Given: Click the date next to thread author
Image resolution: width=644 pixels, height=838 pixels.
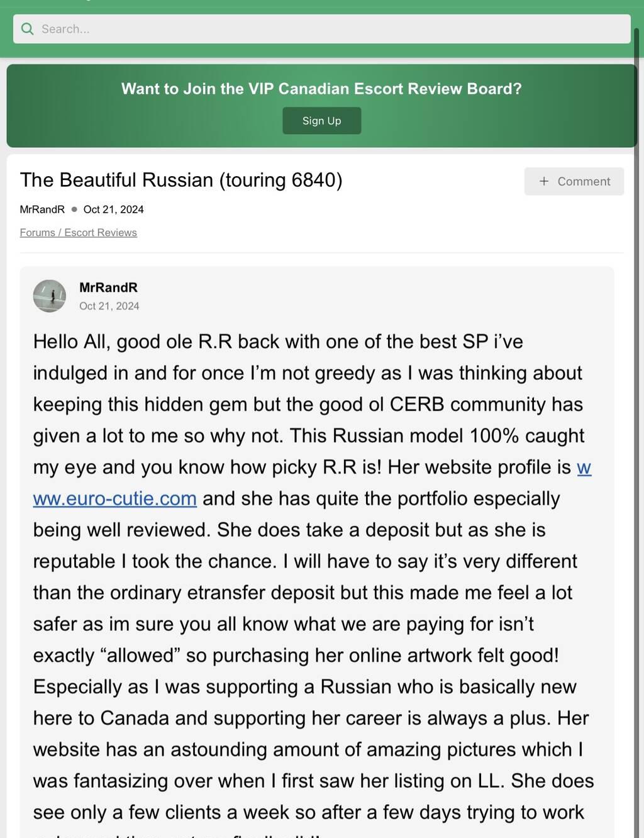Looking at the screenshot, I should tap(113, 209).
